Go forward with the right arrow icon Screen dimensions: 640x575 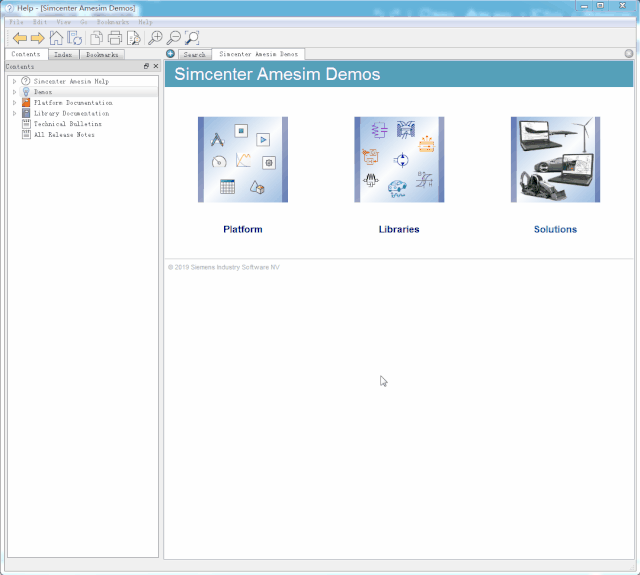pos(38,38)
